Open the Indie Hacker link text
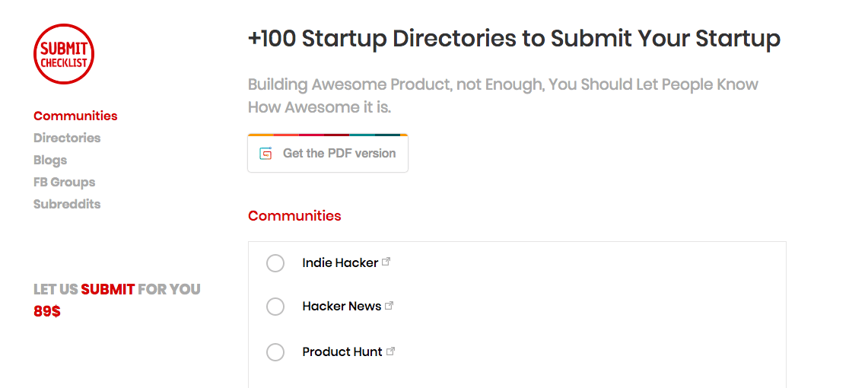 pyautogui.click(x=340, y=262)
